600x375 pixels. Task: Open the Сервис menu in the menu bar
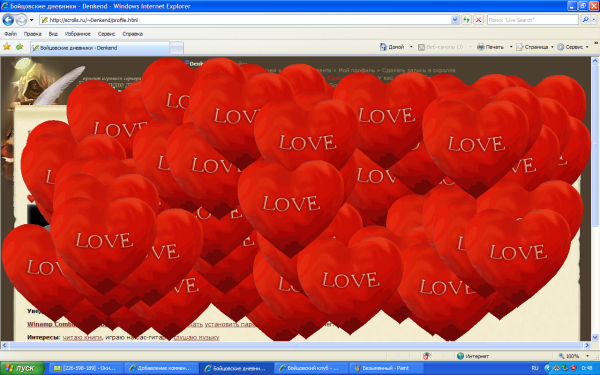[106, 34]
